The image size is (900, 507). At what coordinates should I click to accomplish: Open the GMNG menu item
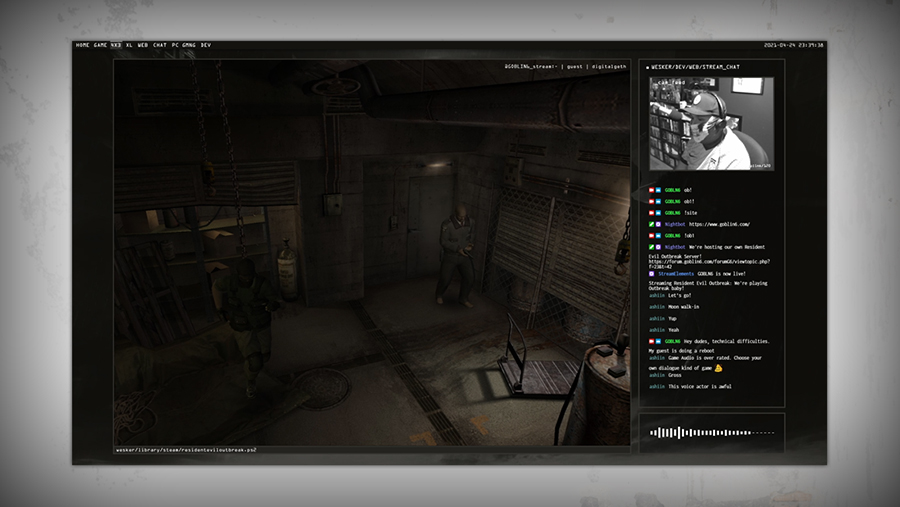(x=189, y=45)
